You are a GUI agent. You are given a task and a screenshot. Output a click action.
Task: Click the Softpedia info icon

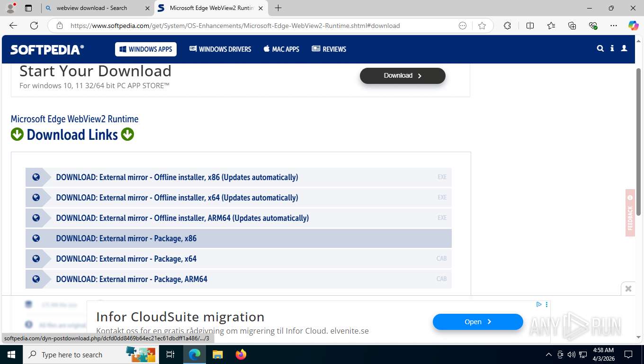(x=612, y=48)
